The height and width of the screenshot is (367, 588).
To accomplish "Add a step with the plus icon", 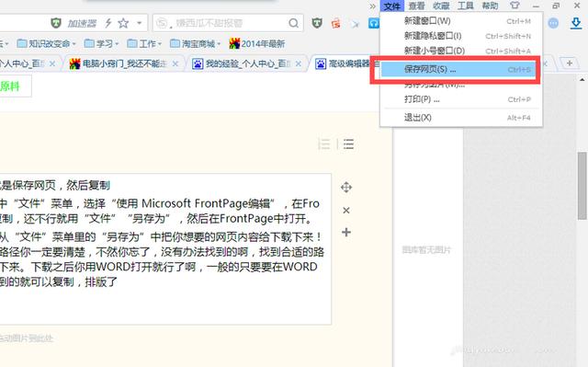I will coord(346,233).
